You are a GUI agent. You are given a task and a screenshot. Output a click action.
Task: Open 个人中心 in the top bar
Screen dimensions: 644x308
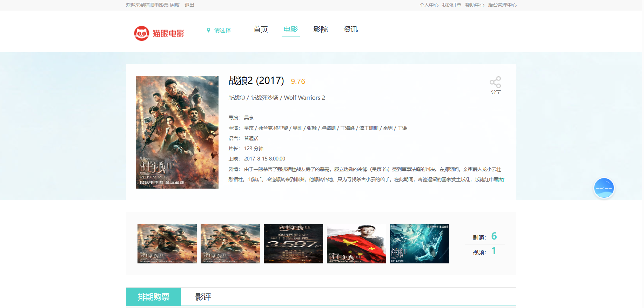[x=429, y=5]
